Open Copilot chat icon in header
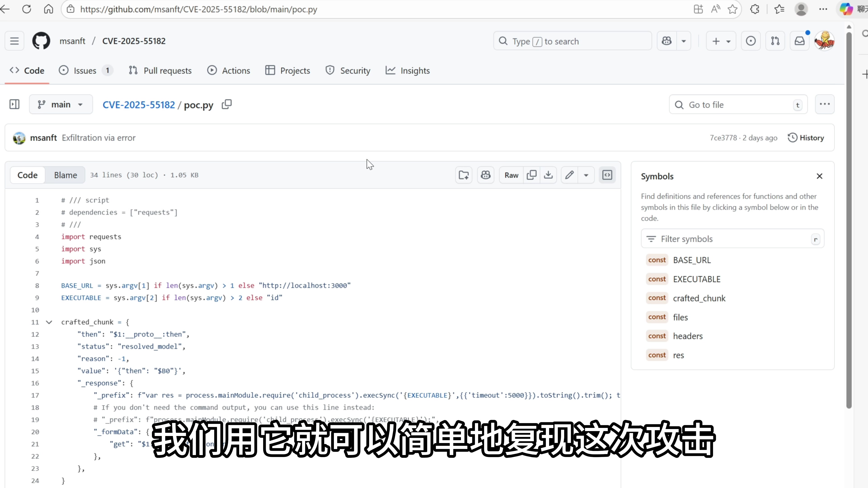868x488 pixels. tap(667, 41)
